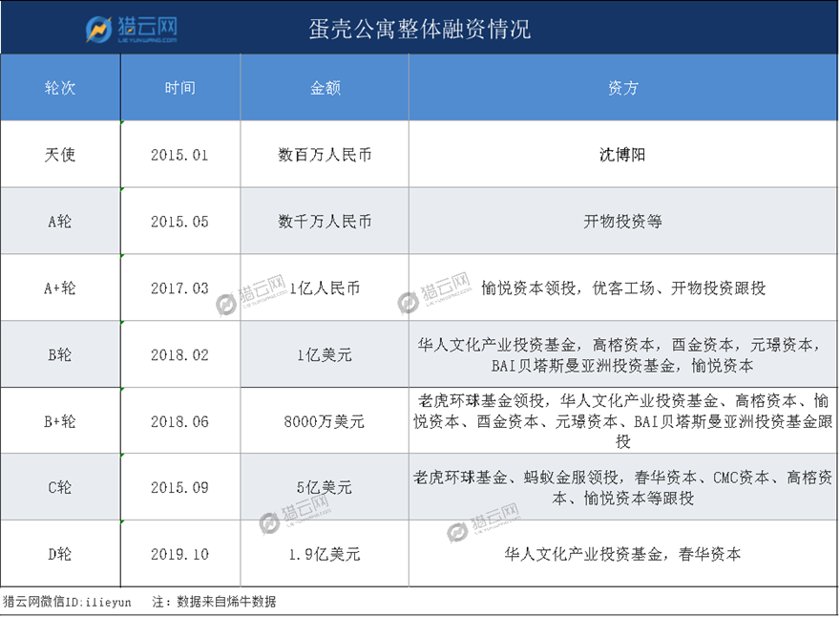Select the A轮 round cell

60,221
